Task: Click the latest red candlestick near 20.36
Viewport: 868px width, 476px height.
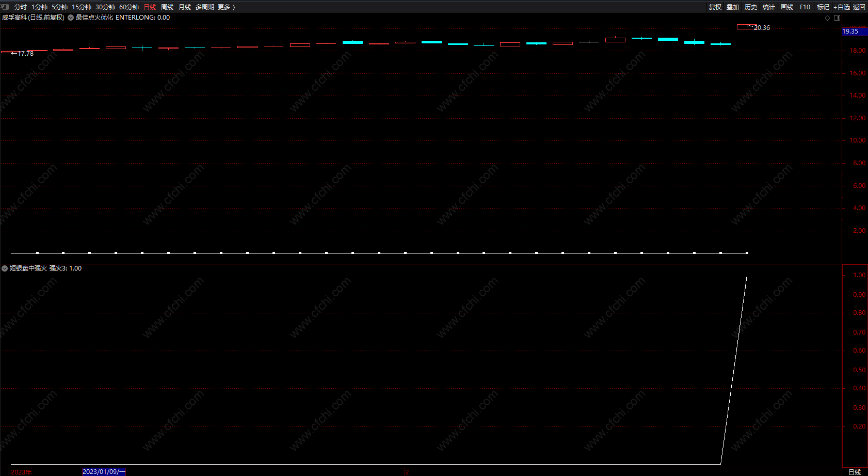Action: pyautogui.click(x=747, y=27)
